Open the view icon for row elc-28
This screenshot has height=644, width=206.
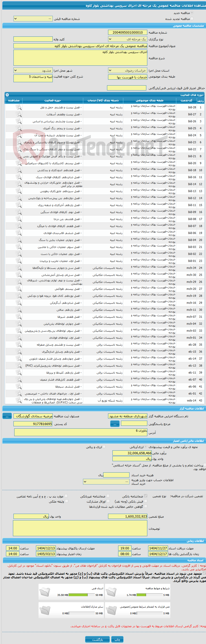19,345
